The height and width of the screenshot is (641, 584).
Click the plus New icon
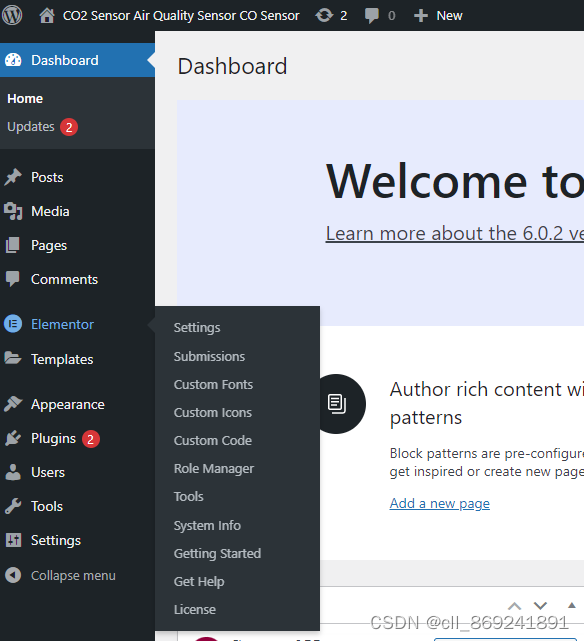click(421, 16)
